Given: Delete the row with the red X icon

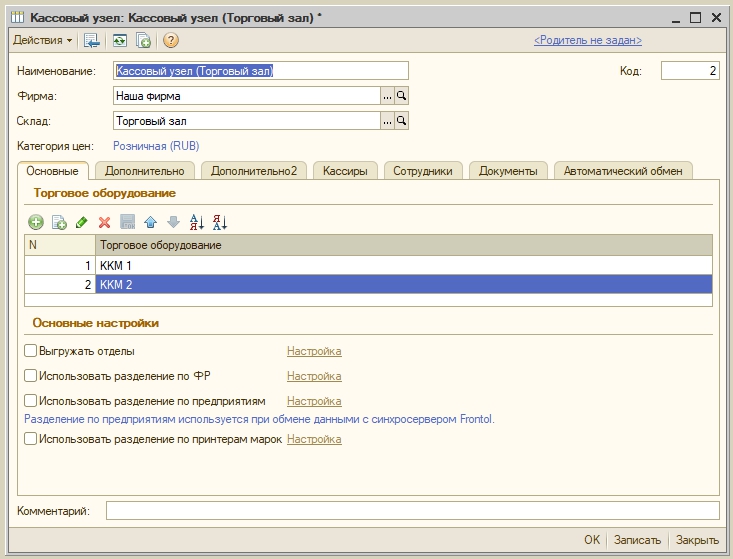Looking at the screenshot, I should point(105,222).
